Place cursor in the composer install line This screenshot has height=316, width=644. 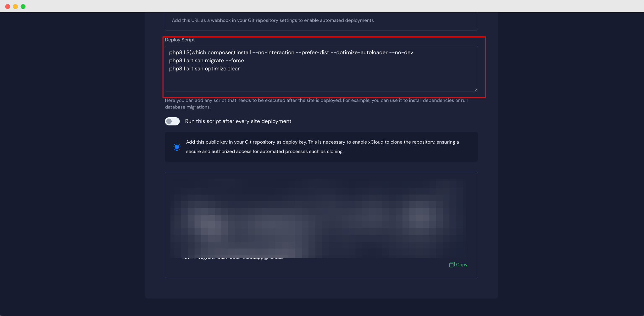[291, 53]
